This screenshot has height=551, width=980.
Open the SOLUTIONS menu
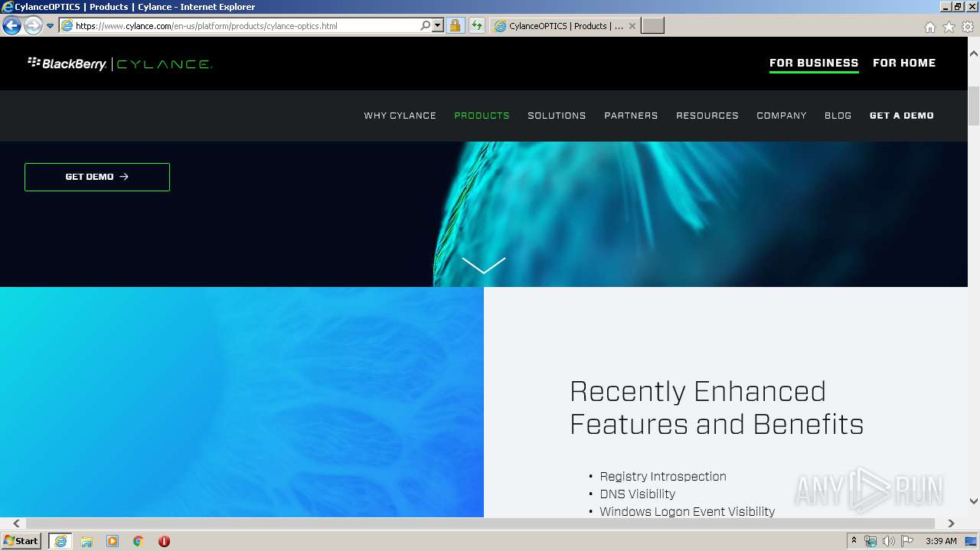(x=557, y=116)
